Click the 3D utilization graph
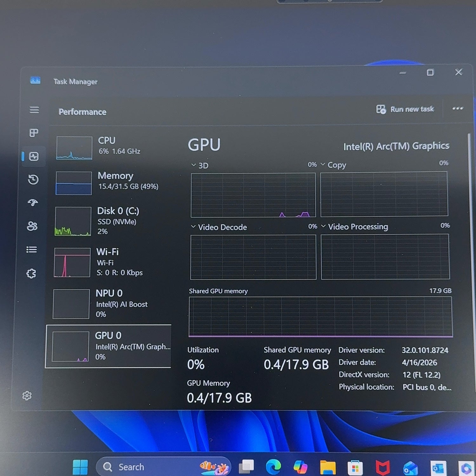Image resolution: width=476 pixels, height=476 pixels. 253,195
